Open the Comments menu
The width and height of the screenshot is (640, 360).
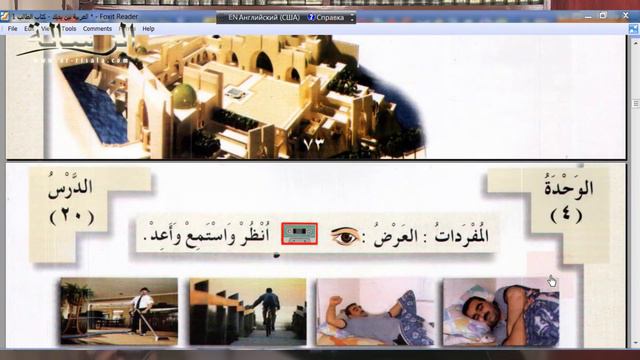click(x=97, y=29)
